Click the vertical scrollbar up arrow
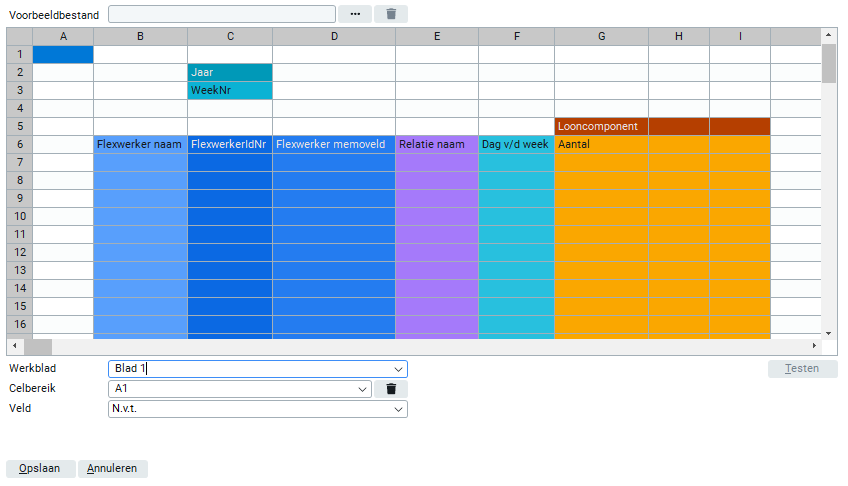The width and height of the screenshot is (848, 486). (828, 36)
